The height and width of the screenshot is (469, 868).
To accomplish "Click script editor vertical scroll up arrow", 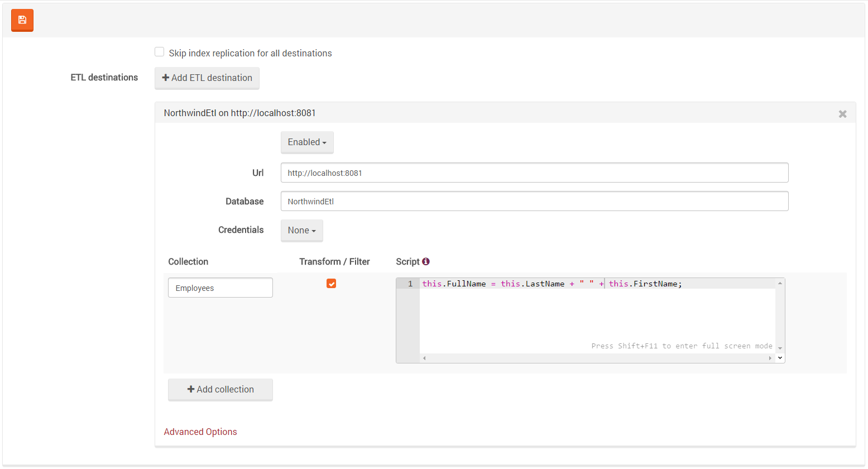I will click(x=780, y=283).
